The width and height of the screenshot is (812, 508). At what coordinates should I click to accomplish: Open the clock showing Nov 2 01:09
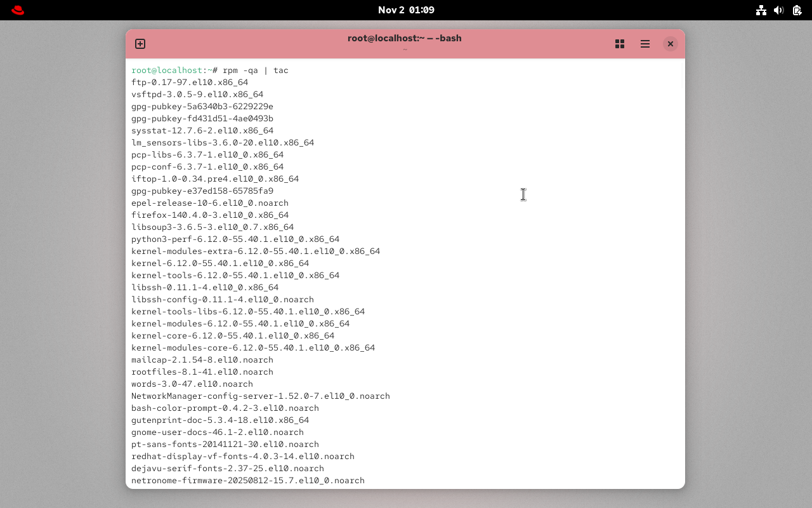(406, 10)
